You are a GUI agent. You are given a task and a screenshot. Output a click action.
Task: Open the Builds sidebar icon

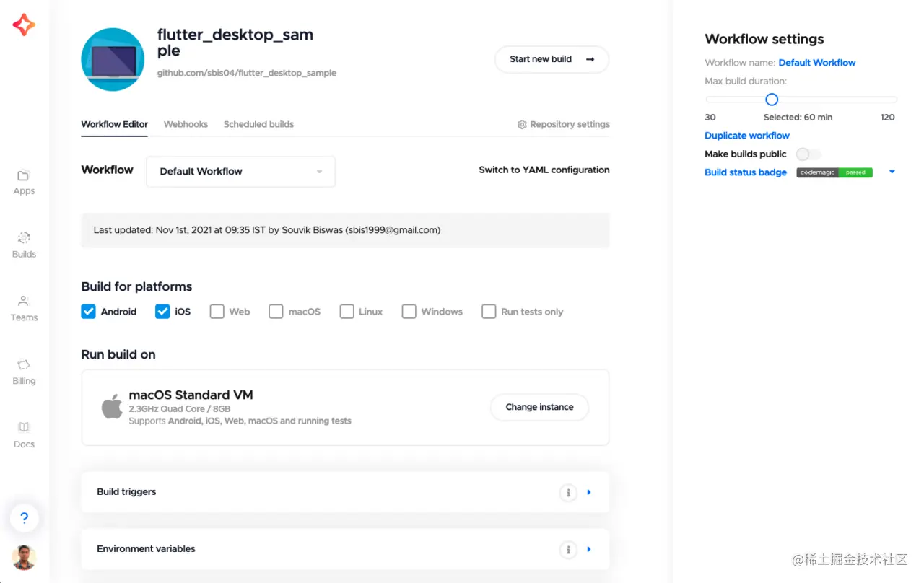24,238
